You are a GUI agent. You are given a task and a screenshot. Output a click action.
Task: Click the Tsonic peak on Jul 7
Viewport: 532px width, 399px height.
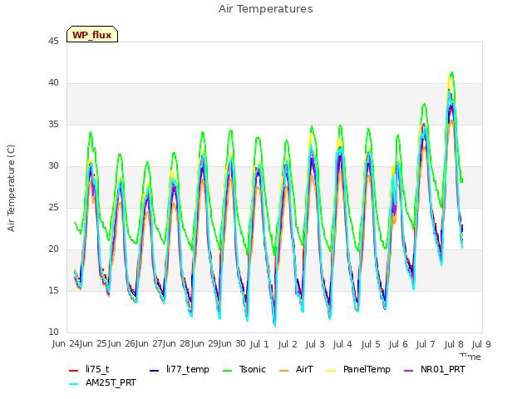(x=424, y=104)
